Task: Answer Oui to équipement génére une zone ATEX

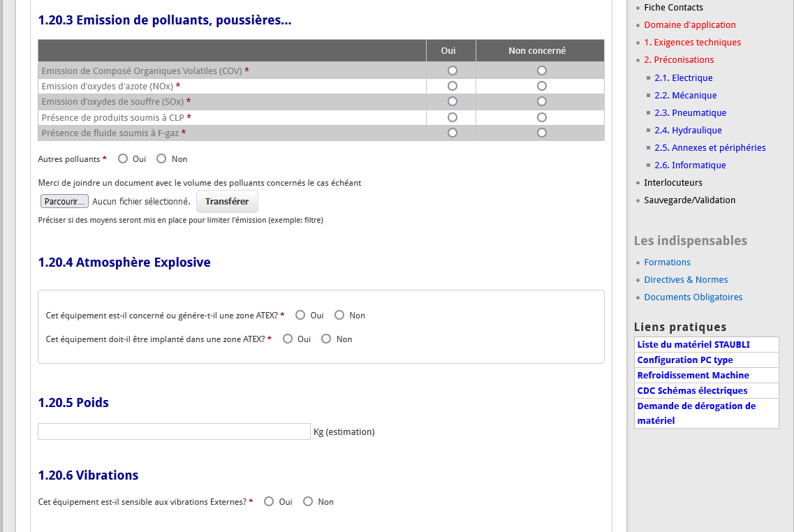Action: (300, 315)
